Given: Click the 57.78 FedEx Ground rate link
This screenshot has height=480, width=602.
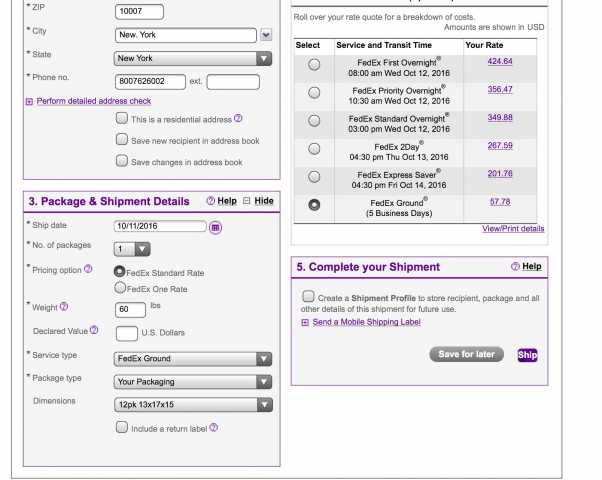Looking at the screenshot, I should (500, 202).
